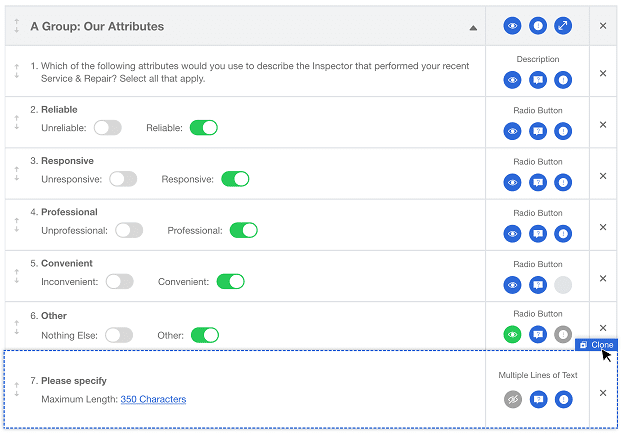This screenshot has width=623, height=435.
Task: Remove the Convenient question with X
Action: pos(602,277)
